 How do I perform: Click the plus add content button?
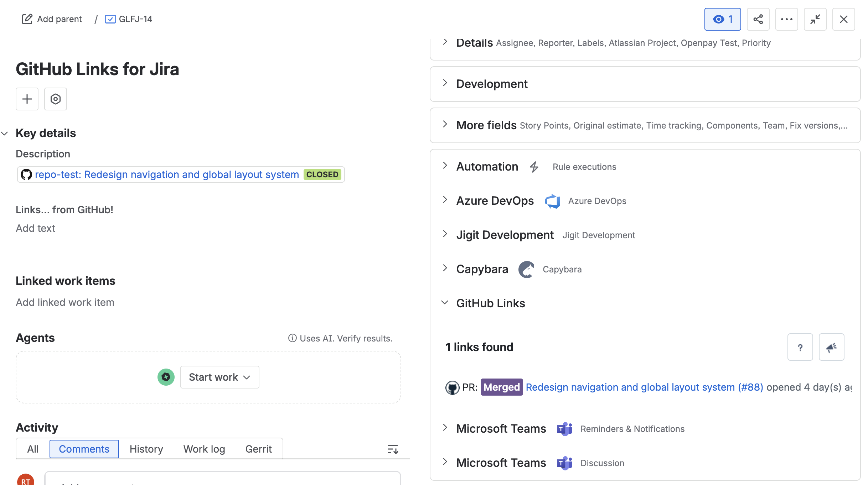pos(27,99)
